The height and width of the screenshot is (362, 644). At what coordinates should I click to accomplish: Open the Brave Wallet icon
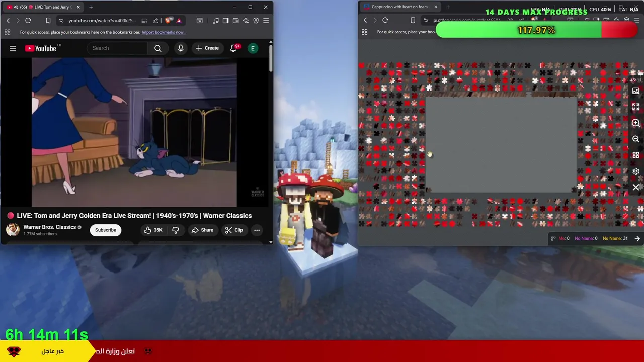tap(235, 21)
